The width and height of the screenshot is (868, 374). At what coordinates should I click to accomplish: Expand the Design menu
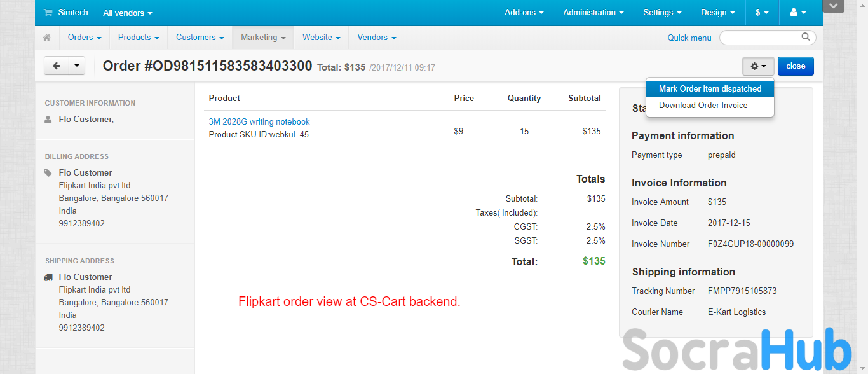coord(718,13)
